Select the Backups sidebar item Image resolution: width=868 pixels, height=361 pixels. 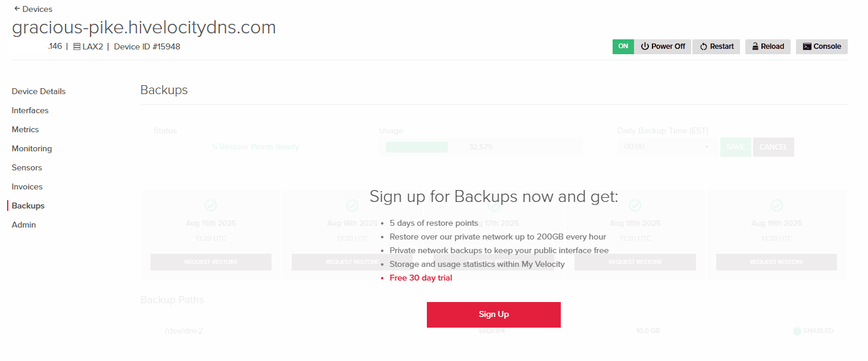[28, 206]
